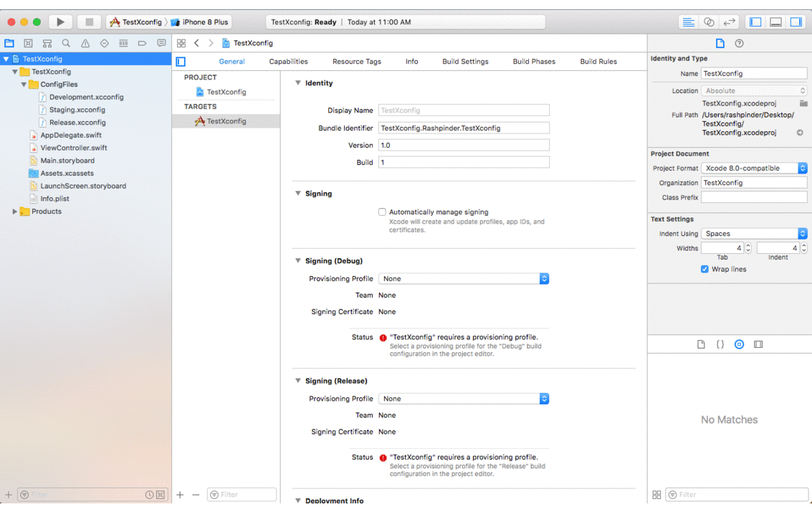The height and width of the screenshot is (512, 812).
Task: Open the Version editor
Action: click(729, 22)
